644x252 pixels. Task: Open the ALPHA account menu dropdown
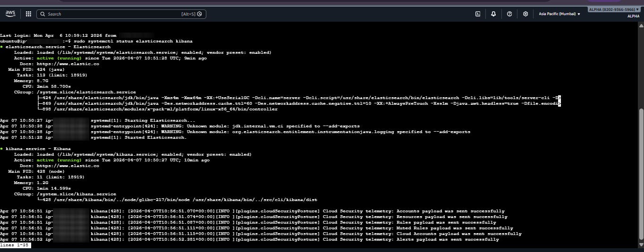(615, 9)
